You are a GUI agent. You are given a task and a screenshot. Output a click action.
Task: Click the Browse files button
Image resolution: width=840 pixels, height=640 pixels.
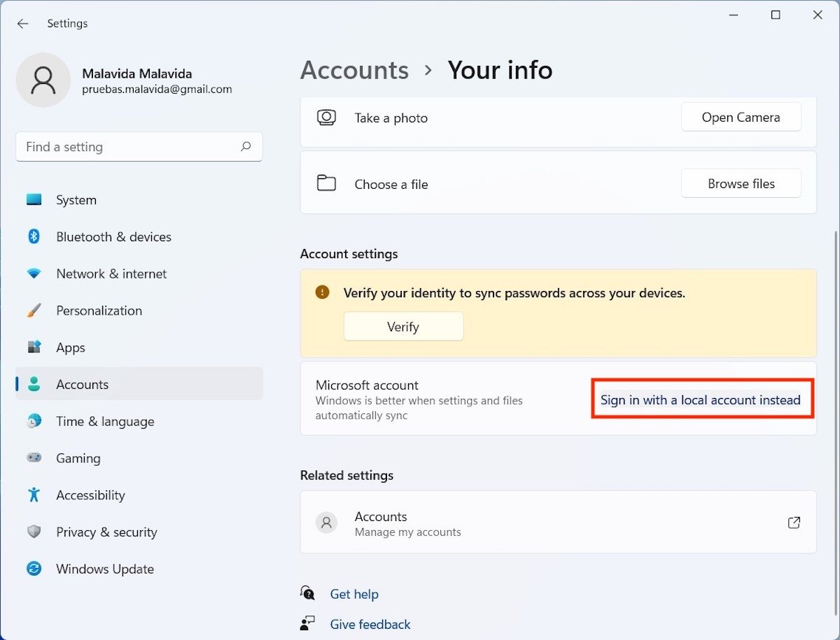741,184
